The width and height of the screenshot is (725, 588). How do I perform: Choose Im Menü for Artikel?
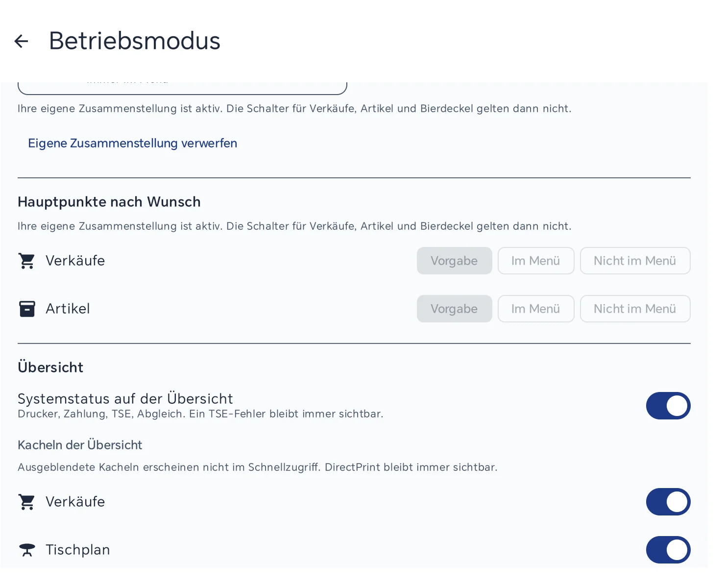[536, 309]
